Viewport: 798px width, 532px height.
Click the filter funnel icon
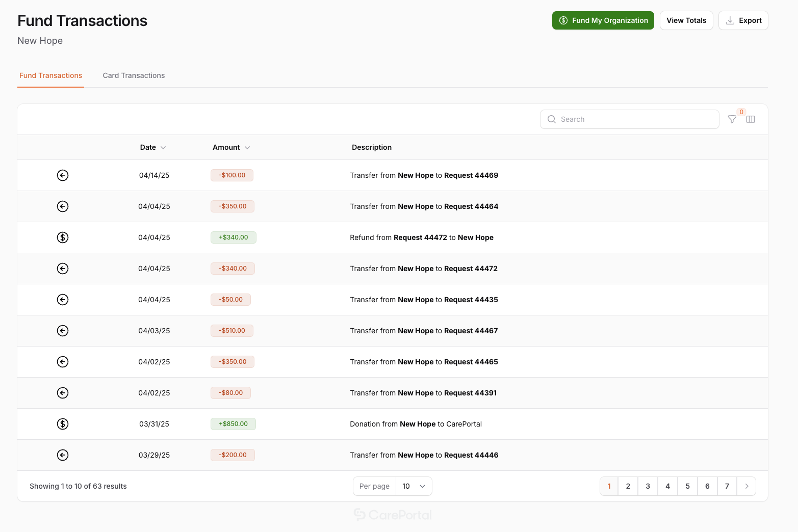pyautogui.click(x=732, y=119)
